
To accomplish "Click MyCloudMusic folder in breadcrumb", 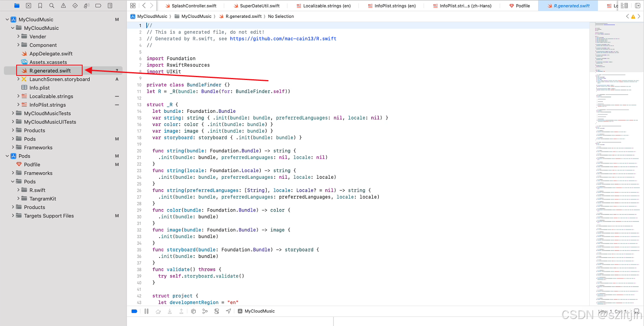I will 193,17.
